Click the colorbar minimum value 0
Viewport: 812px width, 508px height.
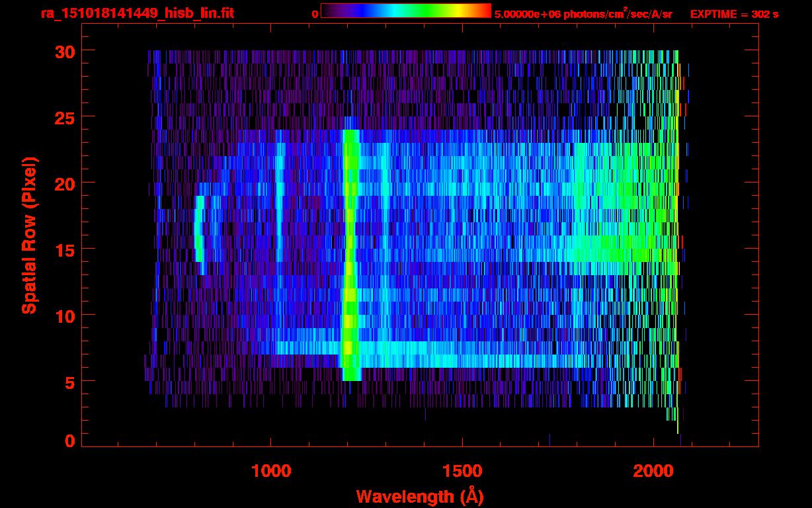315,14
